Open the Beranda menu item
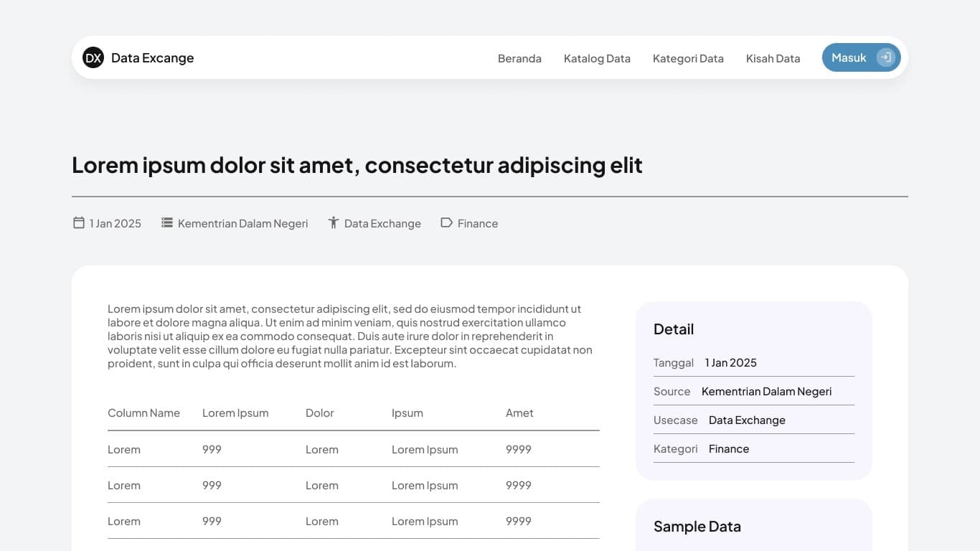This screenshot has height=551, width=980. tap(519, 58)
